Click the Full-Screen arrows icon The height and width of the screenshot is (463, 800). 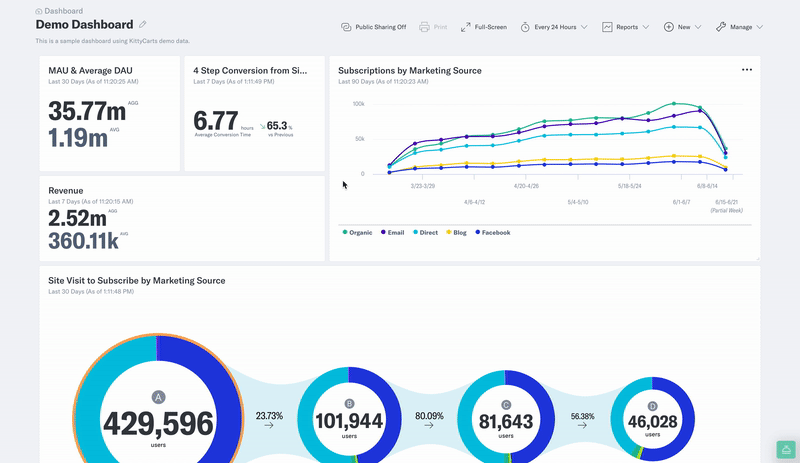coord(465,27)
